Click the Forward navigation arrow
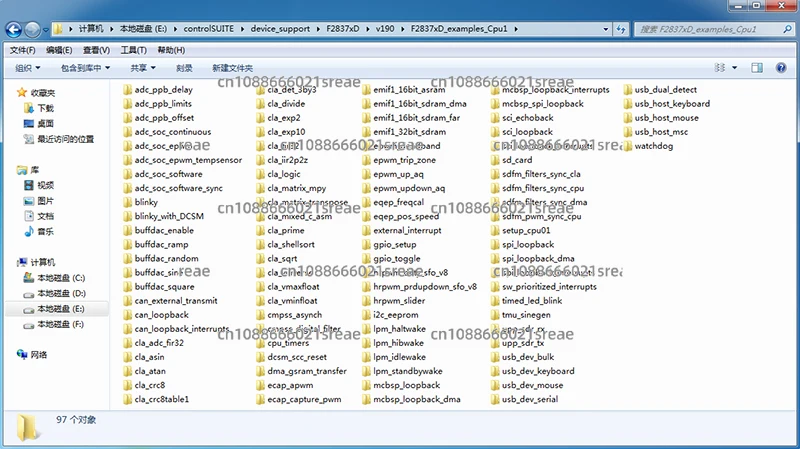This screenshot has height=449, width=800. click(32, 30)
